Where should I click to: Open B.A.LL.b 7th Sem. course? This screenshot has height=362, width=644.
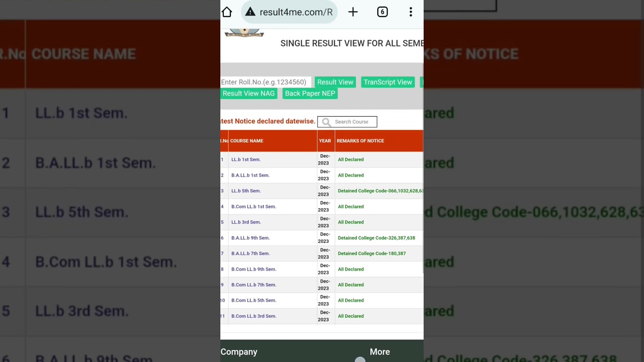(251, 253)
